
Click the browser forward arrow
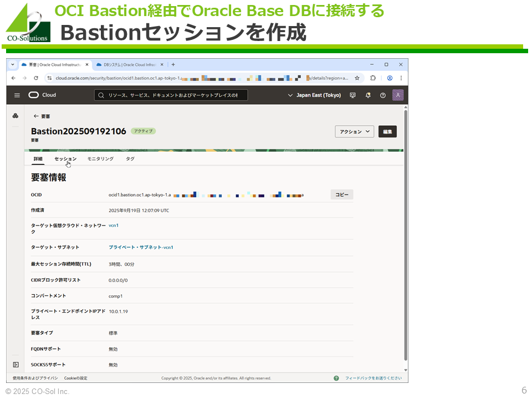[x=24, y=78]
